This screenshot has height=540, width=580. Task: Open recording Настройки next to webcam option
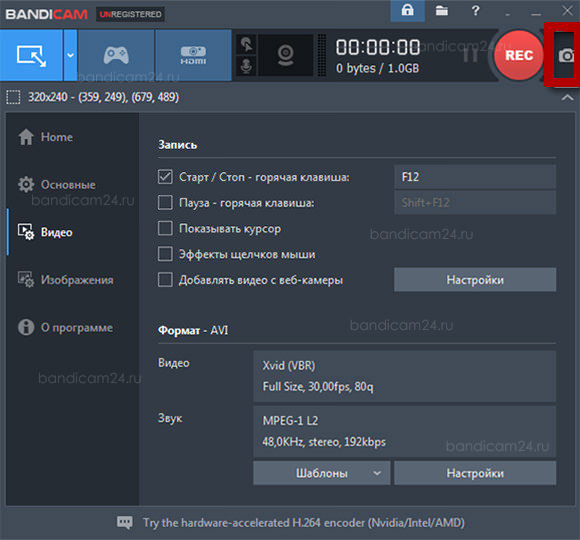click(x=475, y=280)
